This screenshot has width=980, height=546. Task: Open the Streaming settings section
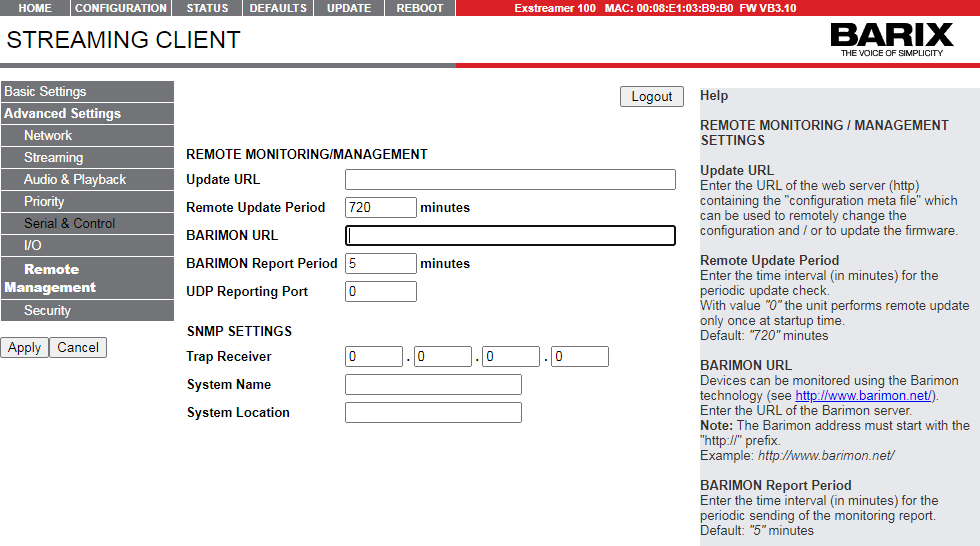(x=53, y=158)
